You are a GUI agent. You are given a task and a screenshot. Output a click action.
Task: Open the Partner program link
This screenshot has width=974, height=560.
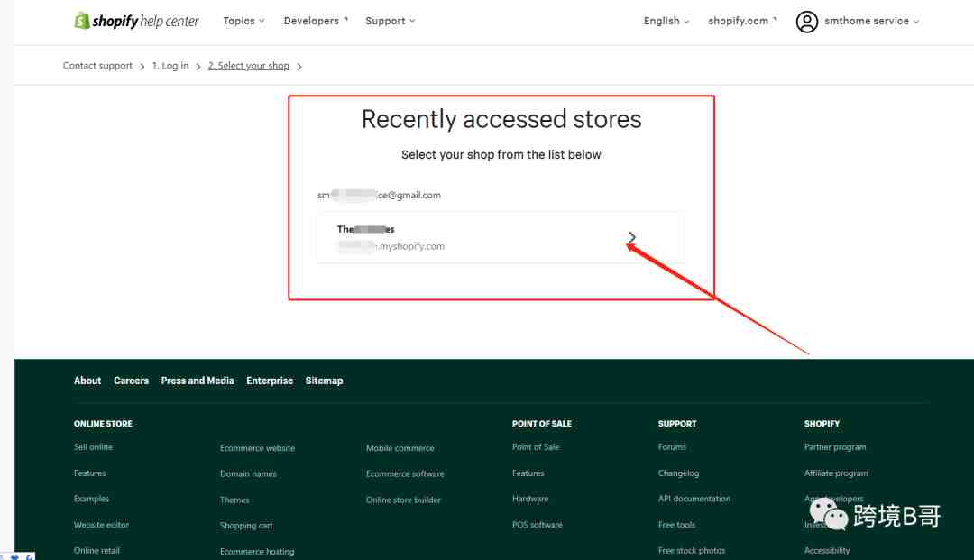(x=835, y=447)
